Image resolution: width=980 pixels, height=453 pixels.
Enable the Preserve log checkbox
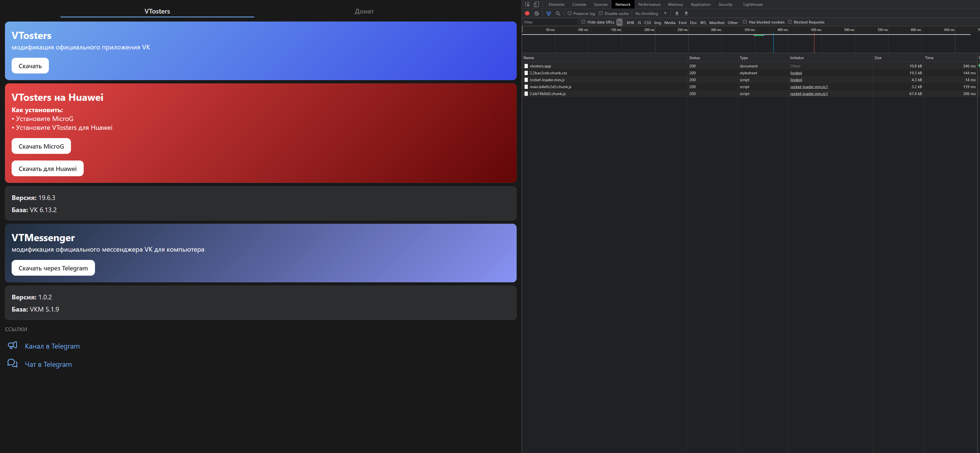tap(569, 13)
